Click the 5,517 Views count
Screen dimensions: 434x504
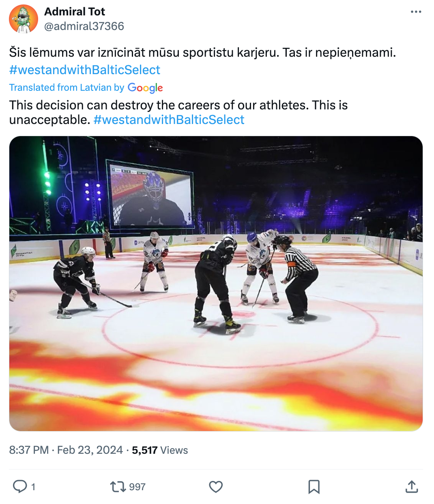[160, 450]
